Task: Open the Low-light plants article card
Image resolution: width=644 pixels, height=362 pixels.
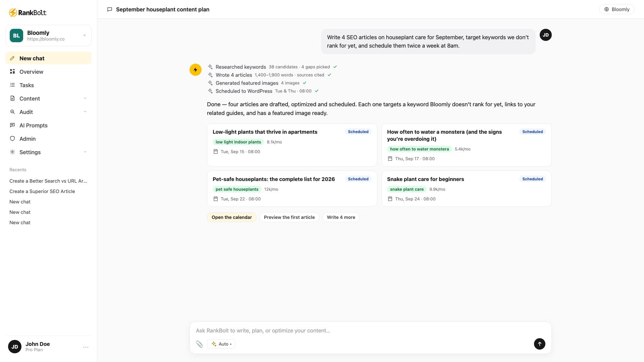Action: click(x=292, y=145)
